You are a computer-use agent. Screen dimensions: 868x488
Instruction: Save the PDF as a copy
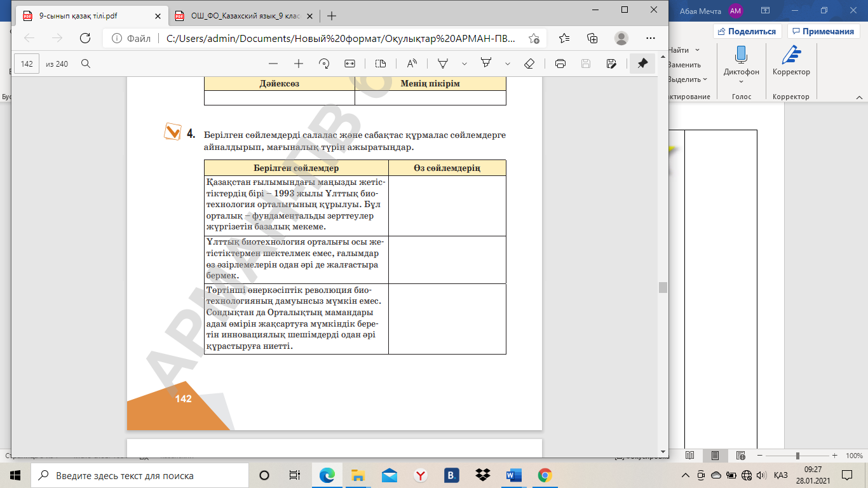coord(611,64)
